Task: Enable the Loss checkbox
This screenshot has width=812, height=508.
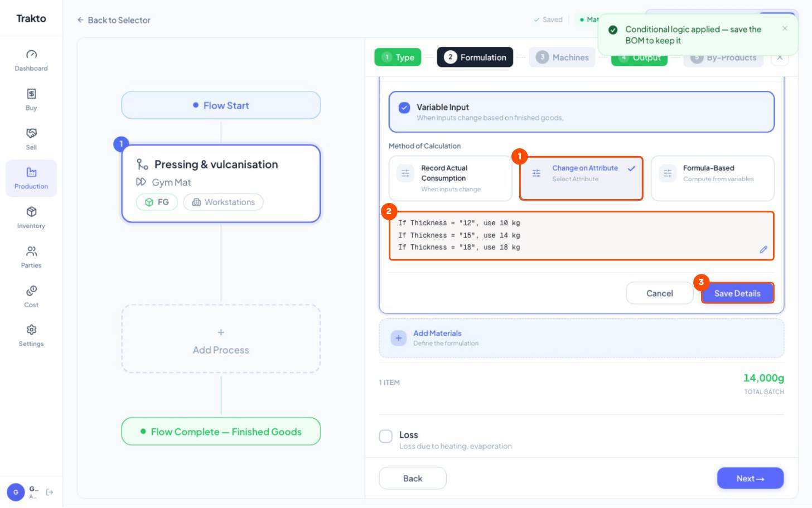Action: pyautogui.click(x=386, y=436)
